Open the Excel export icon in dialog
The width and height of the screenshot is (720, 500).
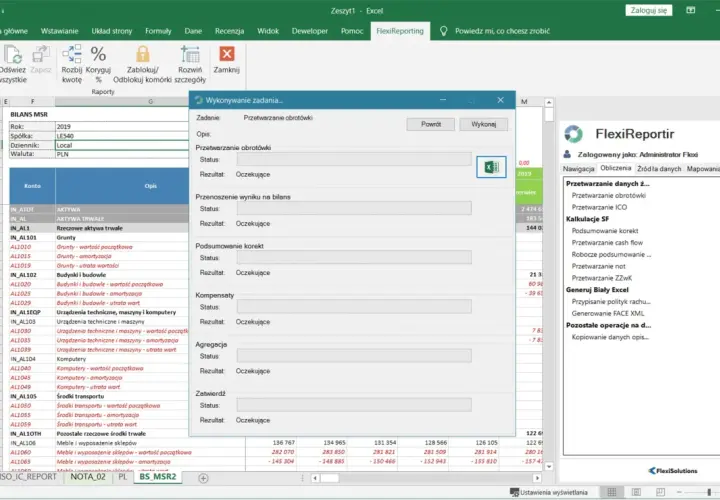[x=491, y=167]
